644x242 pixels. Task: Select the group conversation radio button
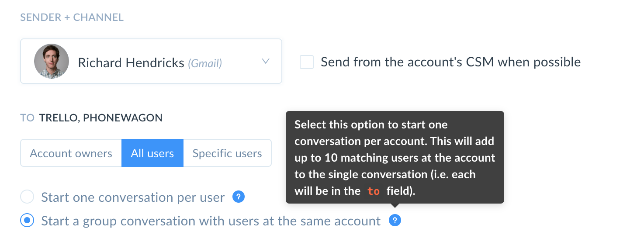coord(27,221)
